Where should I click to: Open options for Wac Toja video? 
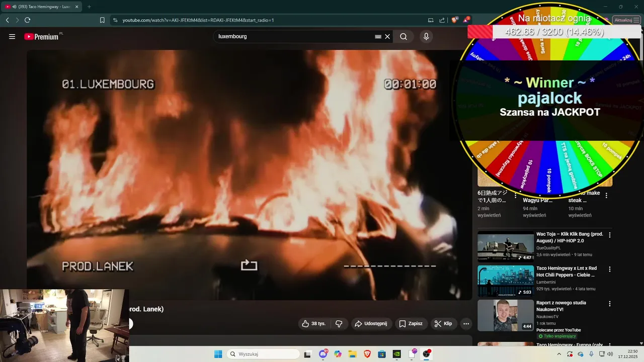(610, 235)
